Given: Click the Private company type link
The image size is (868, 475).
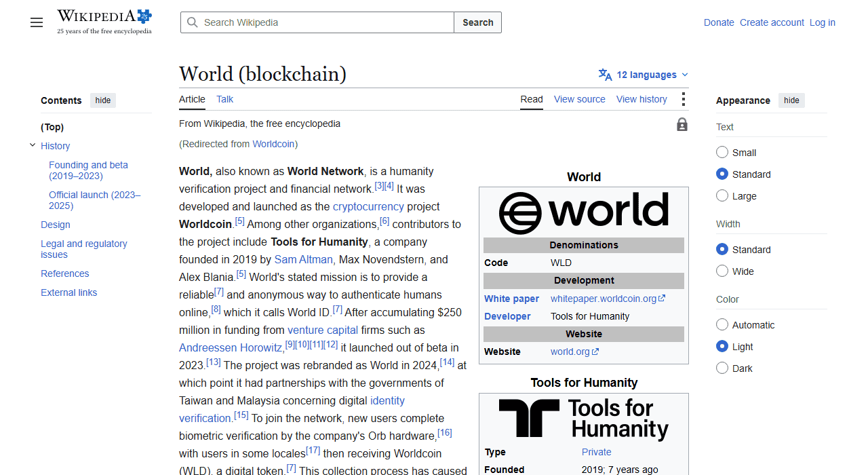Looking at the screenshot, I should (x=597, y=452).
